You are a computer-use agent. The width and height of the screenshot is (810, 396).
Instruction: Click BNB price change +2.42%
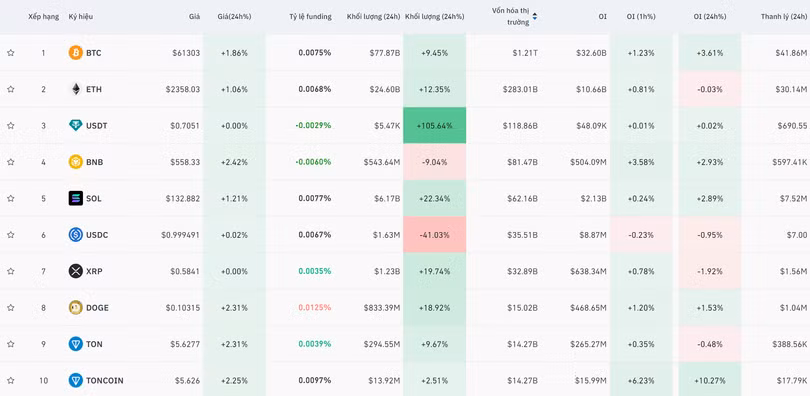(x=234, y=162)
